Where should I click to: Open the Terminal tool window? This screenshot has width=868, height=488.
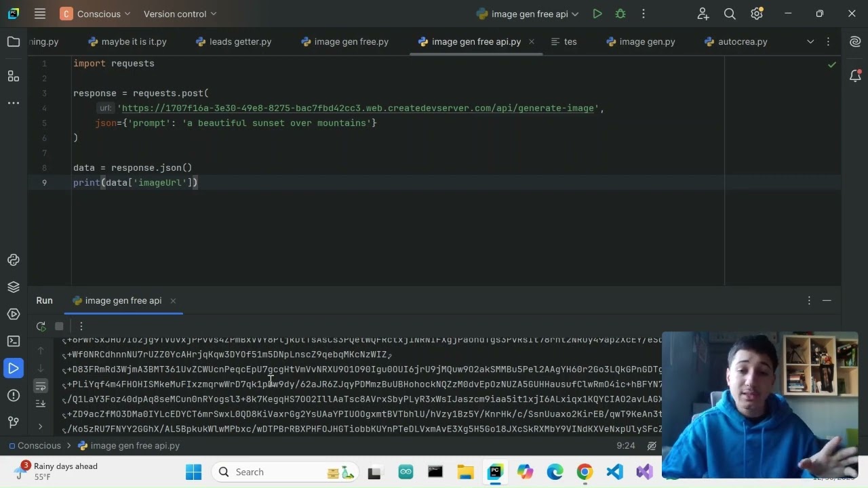(14, 342)
